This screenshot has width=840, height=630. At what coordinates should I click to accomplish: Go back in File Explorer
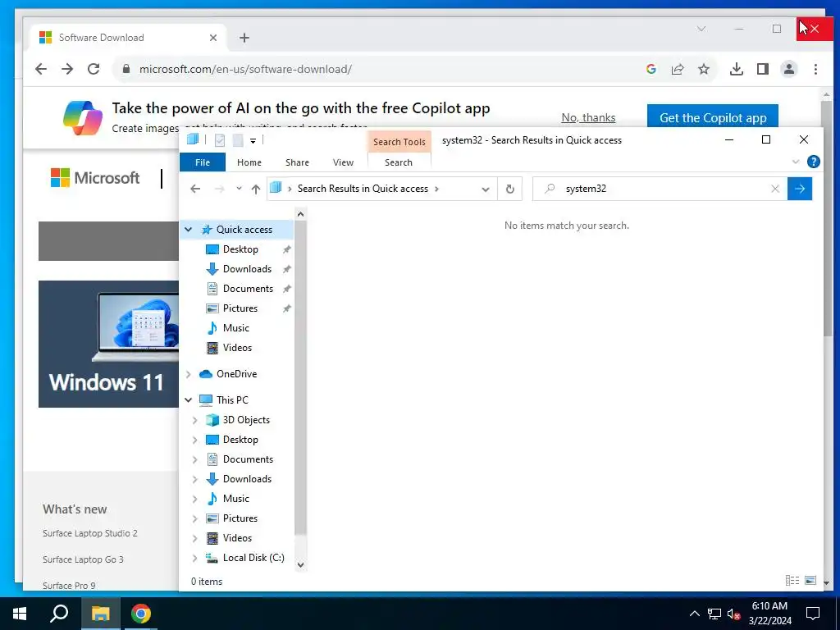[195, 189]
